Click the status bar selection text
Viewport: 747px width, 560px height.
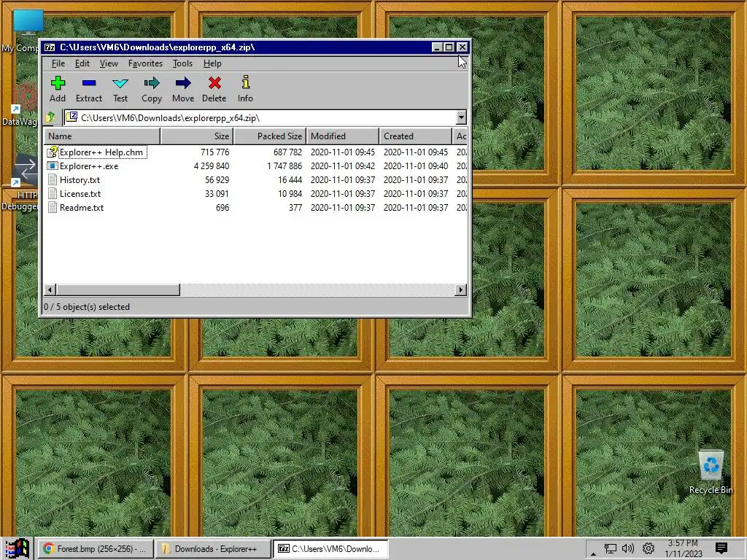point(87,307)
